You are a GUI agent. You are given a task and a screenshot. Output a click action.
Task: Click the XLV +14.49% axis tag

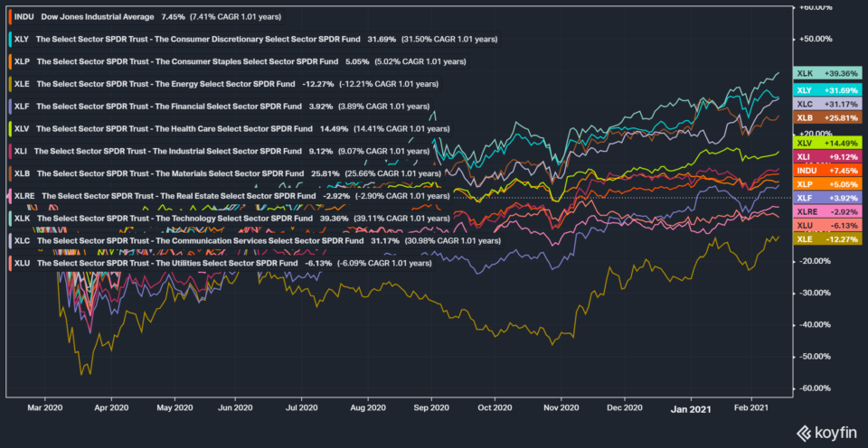click(x=827, y=143)
